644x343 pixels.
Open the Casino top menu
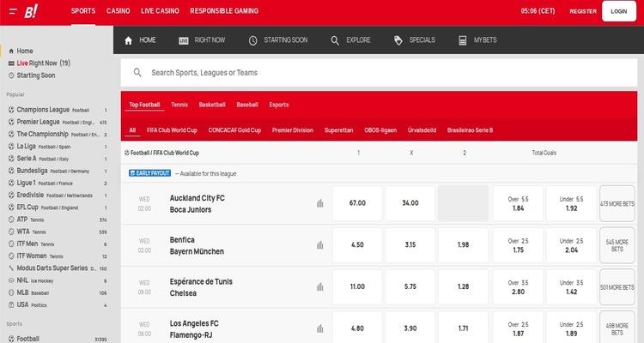coord(118,11)
